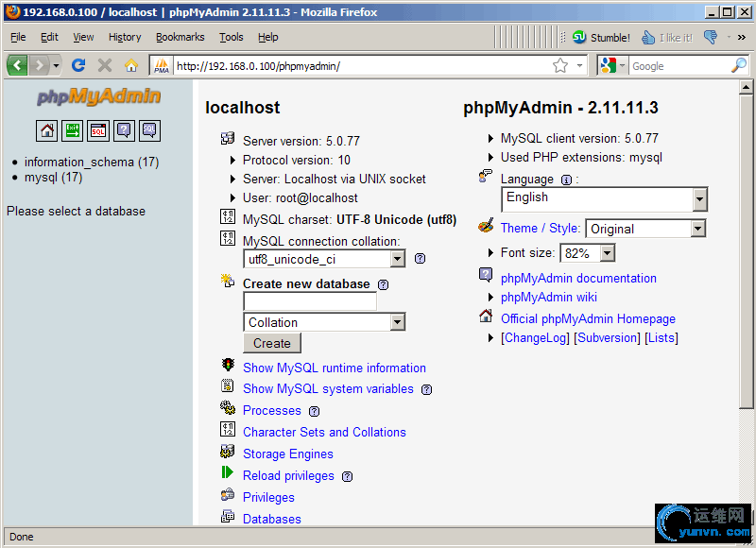Go forward with Firefox forward arrow

[39, 64]
